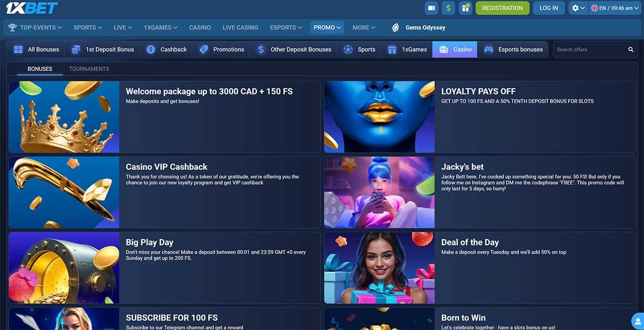Image resolution: width=644 pixels, height=330 pixels.
Task: Click the trophy icon next to TOP-EVENTS
Action: point(12,27)
